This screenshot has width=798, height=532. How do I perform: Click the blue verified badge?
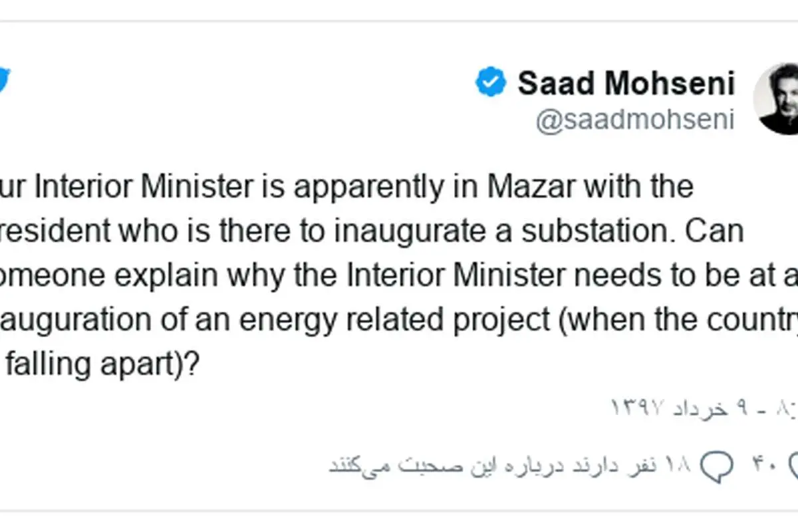click(491, 83)
